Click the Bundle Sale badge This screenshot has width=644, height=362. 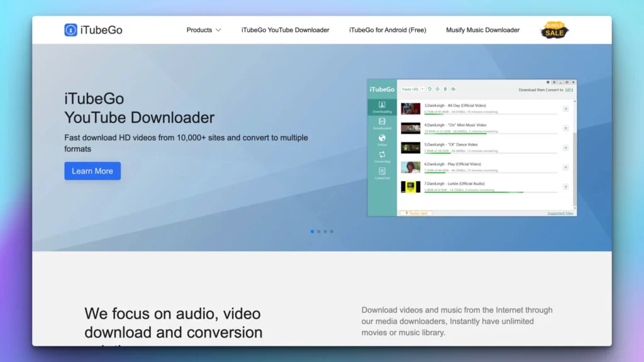(555, 30)
